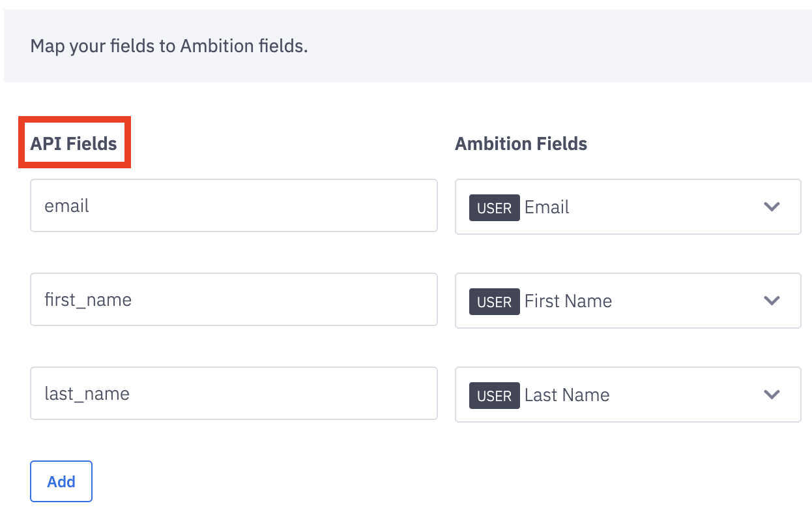Click the word 'Add' on the outlined button
Image resolution: width=812 pixels, height=527 pixels.
point(61,482)
